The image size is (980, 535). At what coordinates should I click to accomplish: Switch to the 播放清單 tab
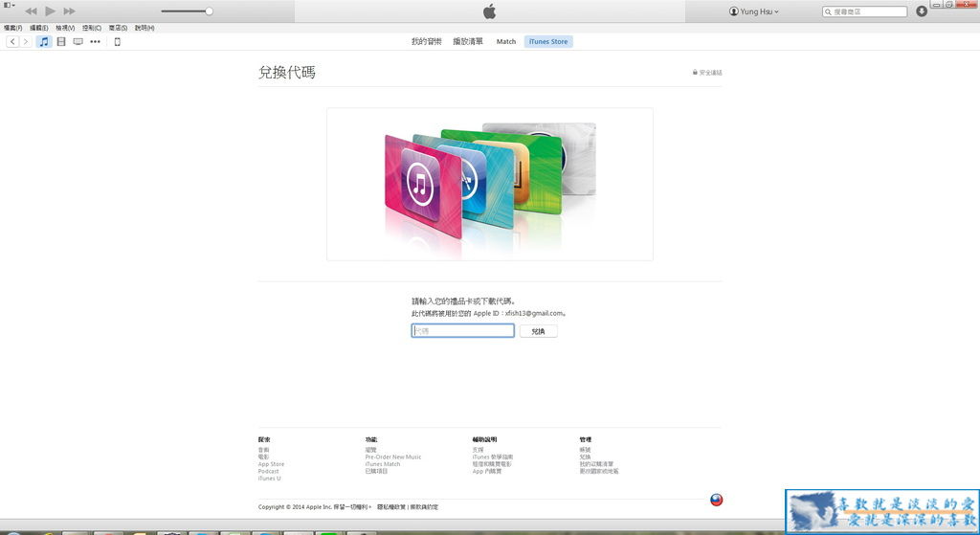(467, 41)
